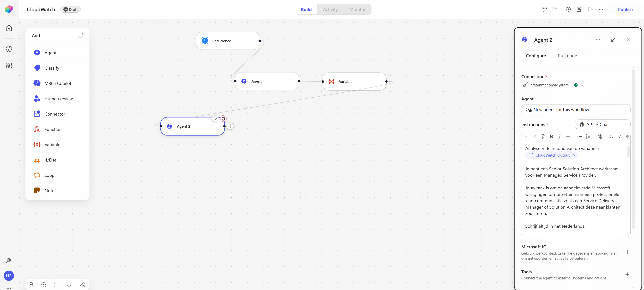
Task: Select the Configure tab
Action: click(x=536, y=55)
